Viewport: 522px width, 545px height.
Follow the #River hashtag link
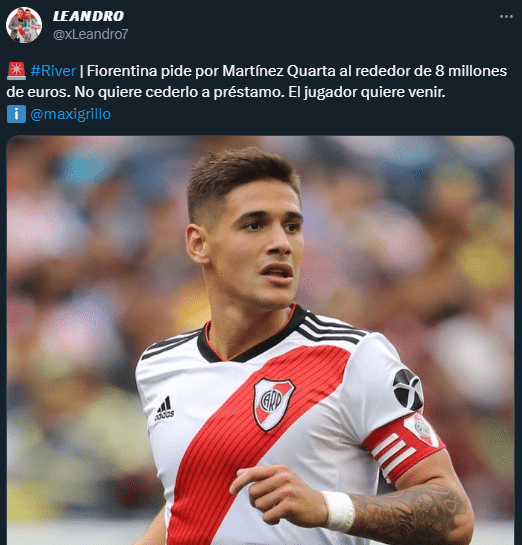pos(53,71)
